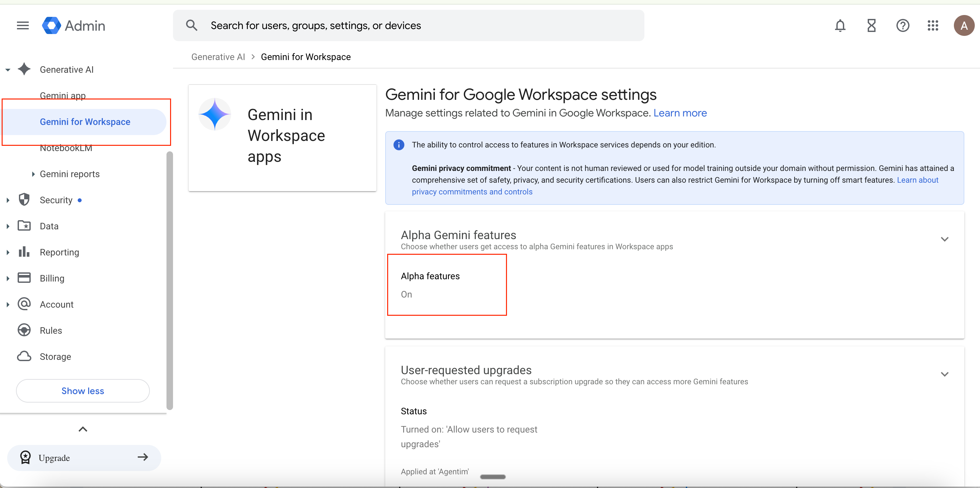The image size is (980, 488).
Task: Expand the Alpha Gemini features section chevron
Action: [944, 239]
